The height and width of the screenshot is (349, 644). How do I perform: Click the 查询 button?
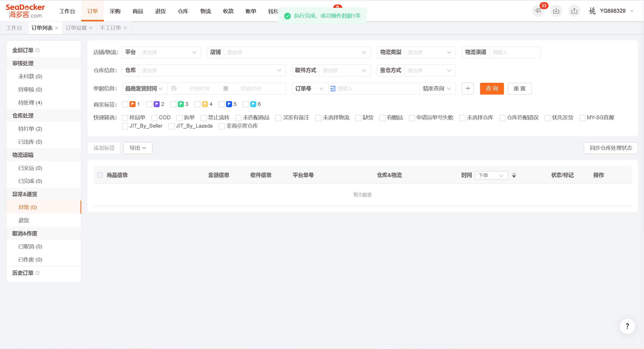[x=492, y=89]
